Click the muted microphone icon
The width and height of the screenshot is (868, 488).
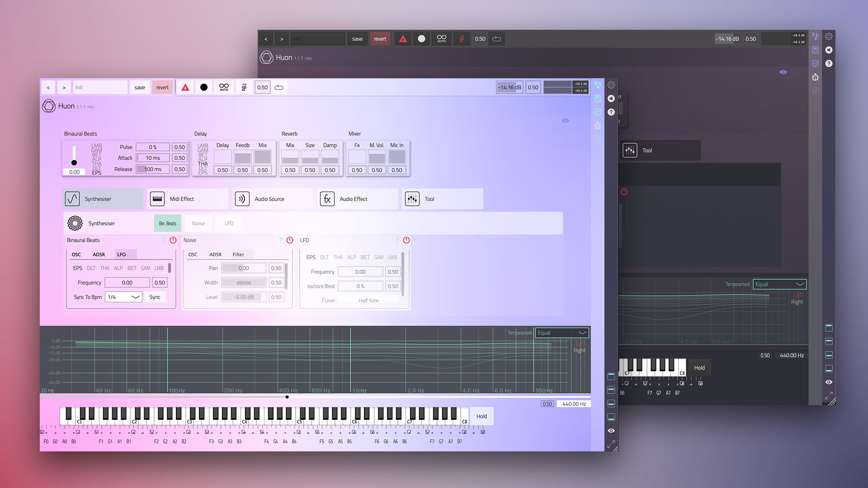(244, 88)
